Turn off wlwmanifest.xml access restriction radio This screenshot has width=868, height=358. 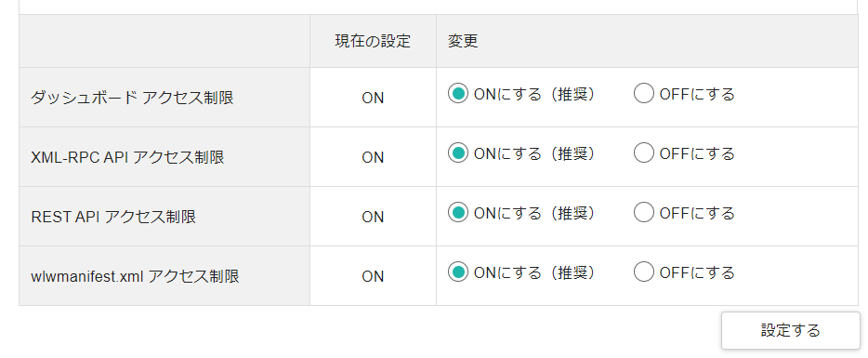tap(644, 272)
